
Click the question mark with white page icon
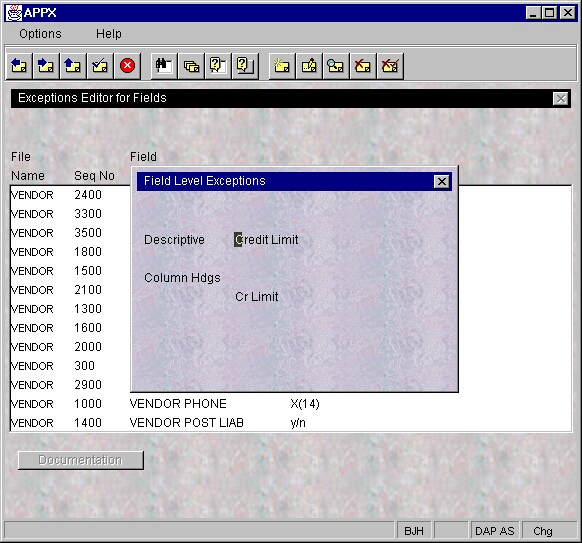tap(218, 66)
